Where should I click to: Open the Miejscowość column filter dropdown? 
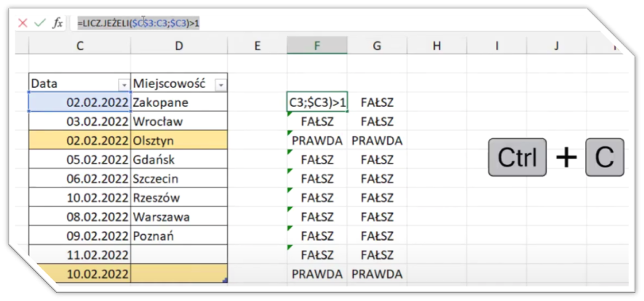(x=220, y=84)
